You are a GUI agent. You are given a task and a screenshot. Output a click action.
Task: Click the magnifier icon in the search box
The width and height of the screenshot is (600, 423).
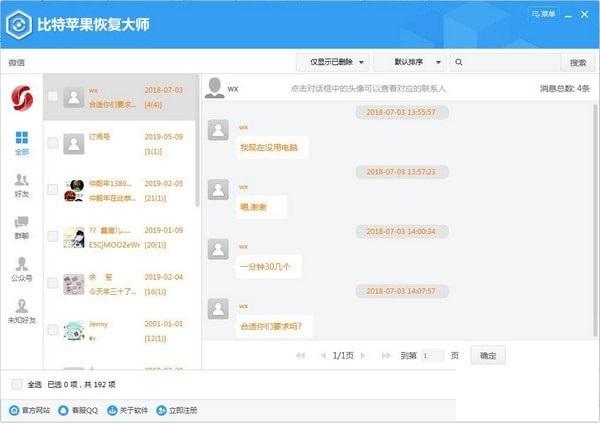[x=459, y=62]
